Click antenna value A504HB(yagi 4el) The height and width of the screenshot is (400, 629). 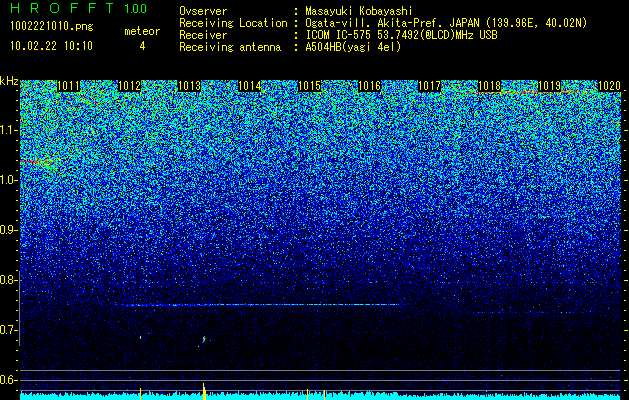(x=353, y=47)
